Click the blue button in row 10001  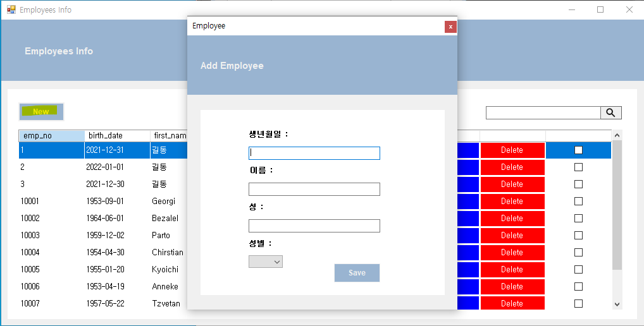[x=468, y=202]
